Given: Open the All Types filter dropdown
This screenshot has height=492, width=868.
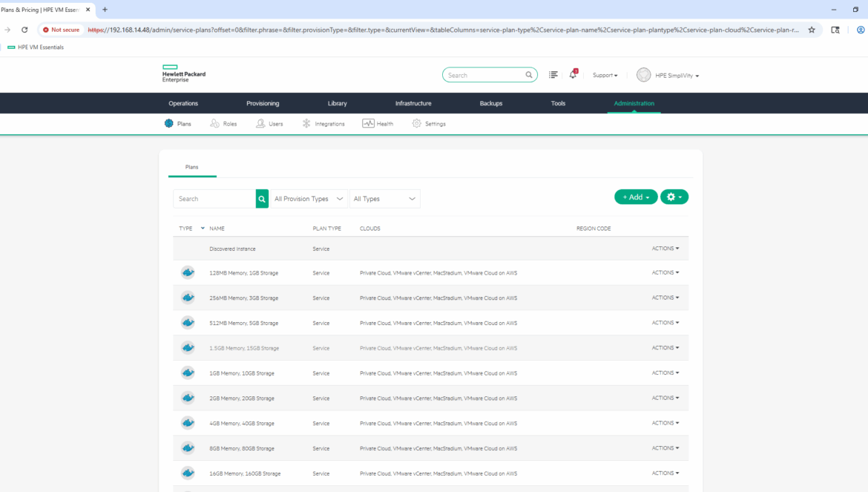Looking at the screenshot, I should click(x=384, y=199).
